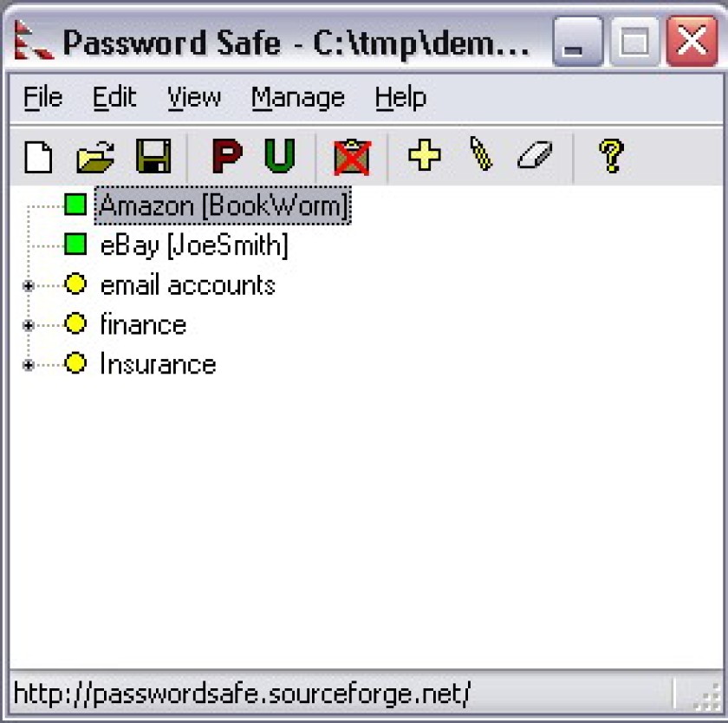Screen dimensions: 728x723
Task: Click the passwordsafe.sourceforge.net status bar link
Action: 243,694
